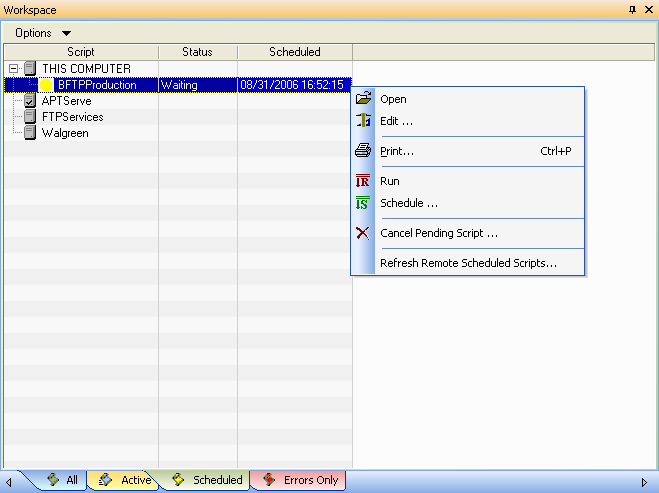Click the icon on the Active tab
The image size is (659, 493).
(x=105, y=480)
